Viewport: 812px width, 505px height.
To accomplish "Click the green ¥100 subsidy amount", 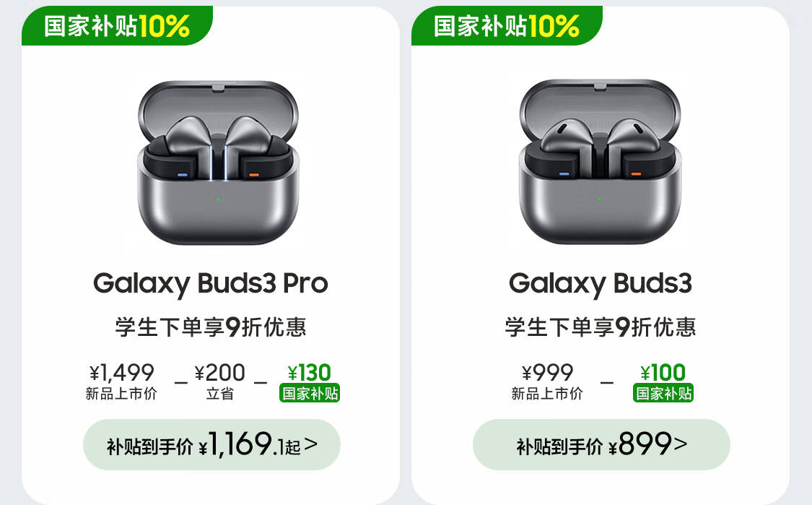I will pyautogui.click(x=663, y=373).
